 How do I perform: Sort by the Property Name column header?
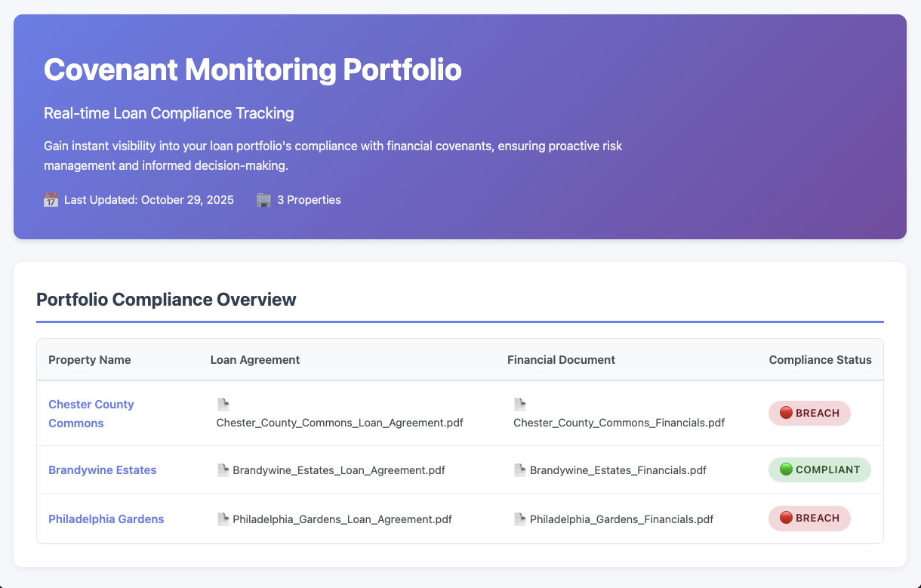click(x=90, y=360)
